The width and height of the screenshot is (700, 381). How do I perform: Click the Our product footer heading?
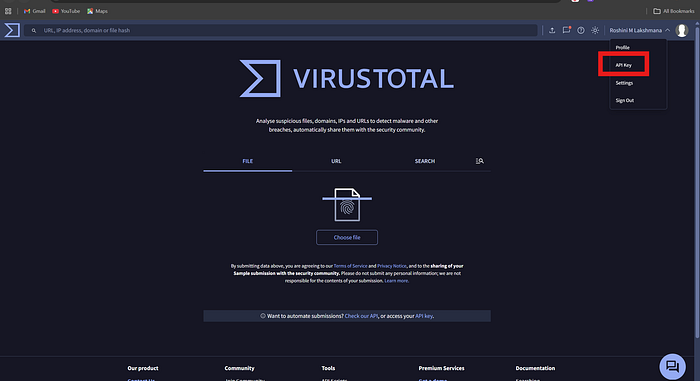point(143,368)
